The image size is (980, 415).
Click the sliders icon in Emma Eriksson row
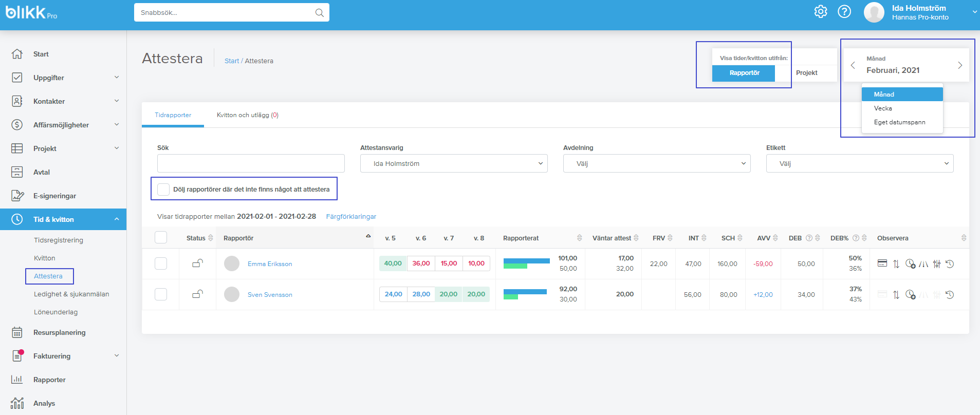click(937, 264)
